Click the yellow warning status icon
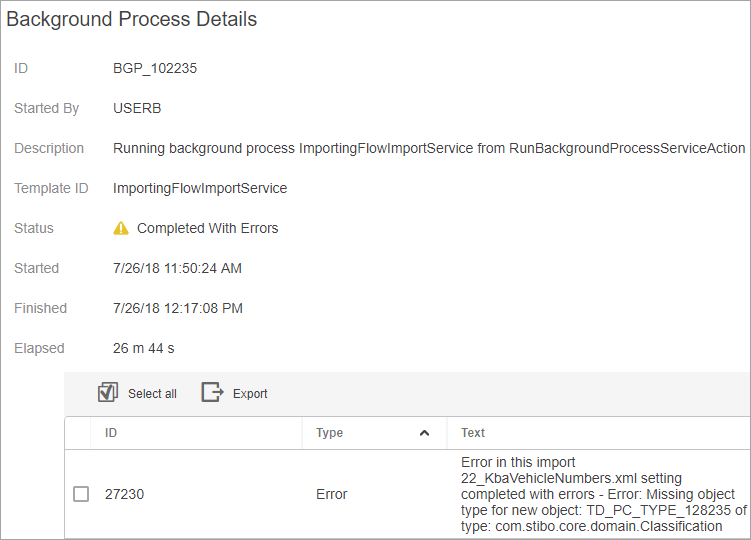This screenshot has width=751, height=540. click(121, 228)
